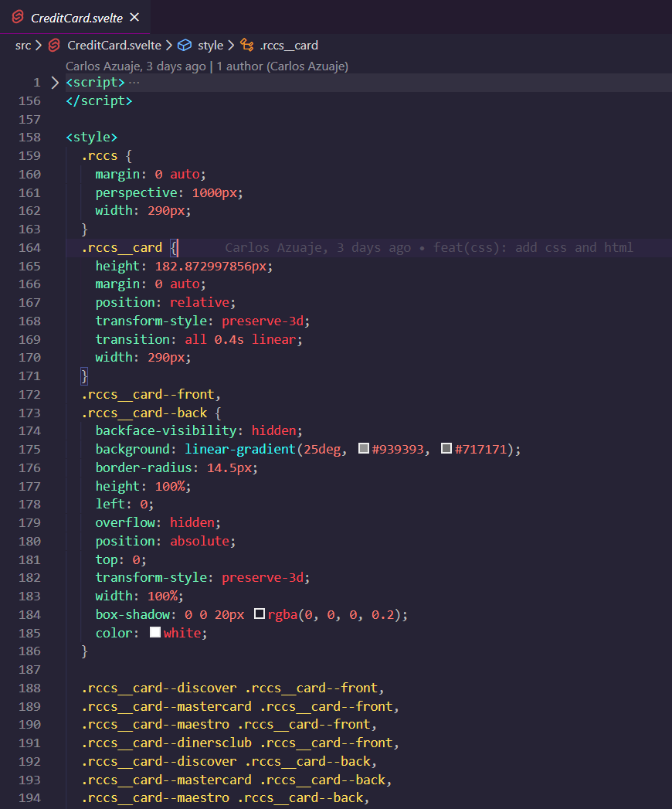
Task: Click the closing script tag on line 156
Action: 99,100
